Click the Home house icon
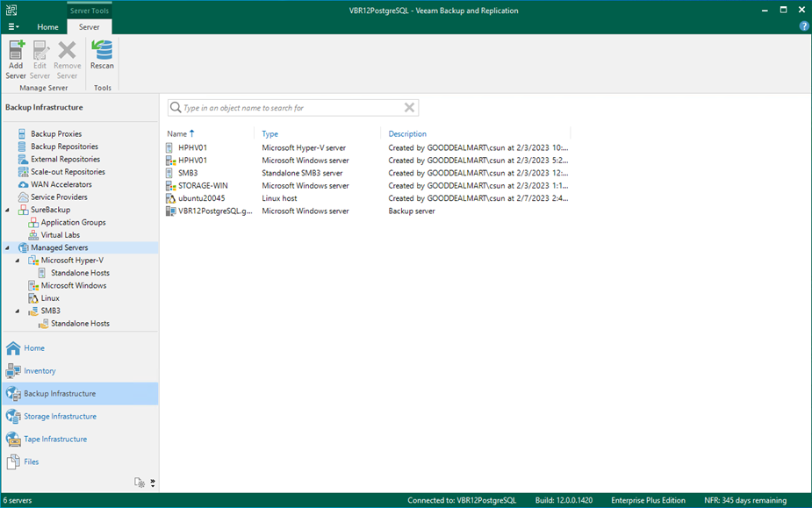This screenshot has height=508, width=812. coord(13,348)
